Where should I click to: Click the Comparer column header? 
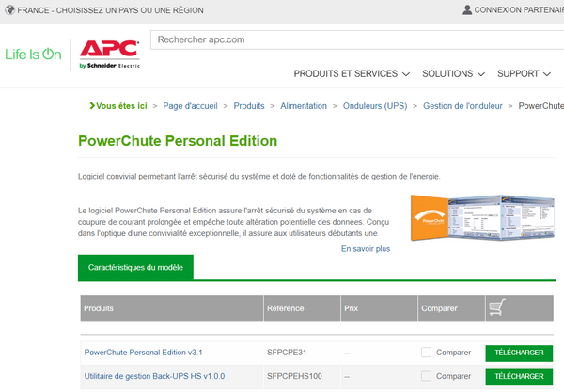[x=451, y=308]
